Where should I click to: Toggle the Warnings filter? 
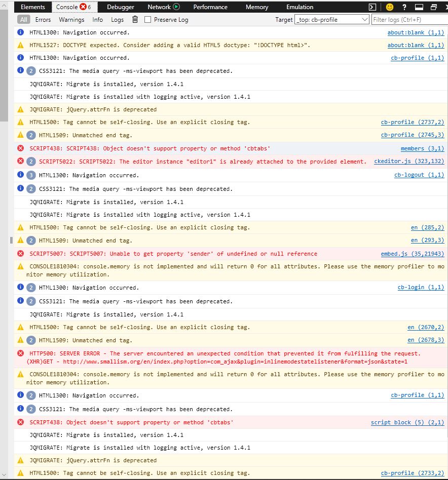pyautogui.click(x=71, y=20)
